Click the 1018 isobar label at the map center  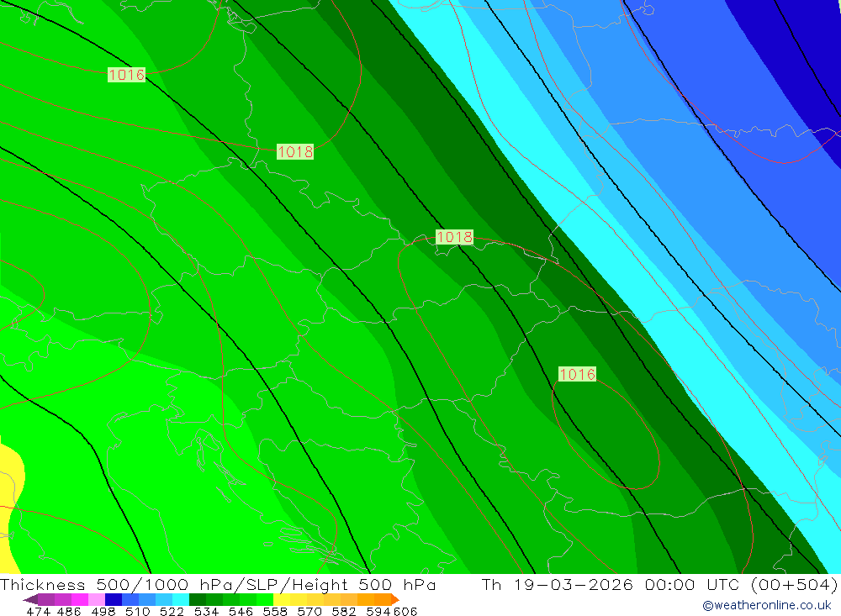coord(454,236)
